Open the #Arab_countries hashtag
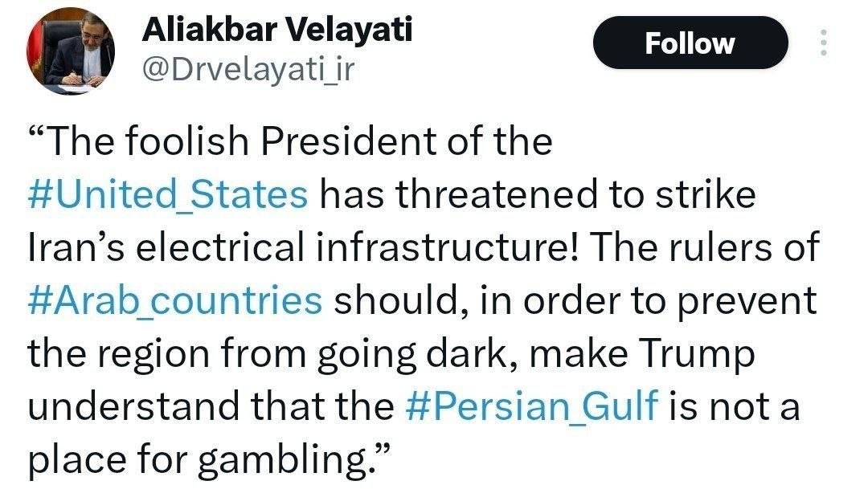The image size is (868, 489). click(x=175, y=301)
